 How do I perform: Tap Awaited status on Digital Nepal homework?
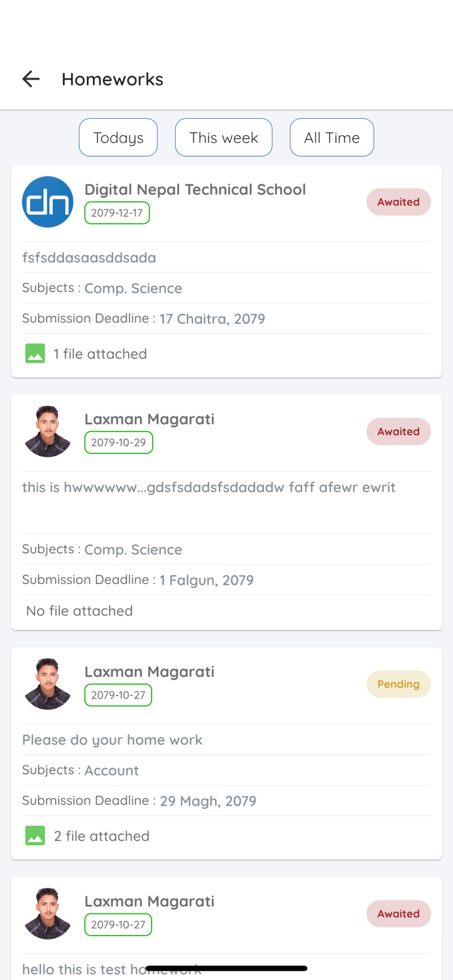[398, 202]
